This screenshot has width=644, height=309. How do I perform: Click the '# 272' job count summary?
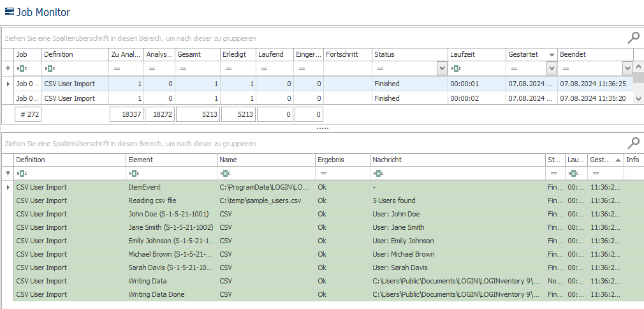pos(28,114)
